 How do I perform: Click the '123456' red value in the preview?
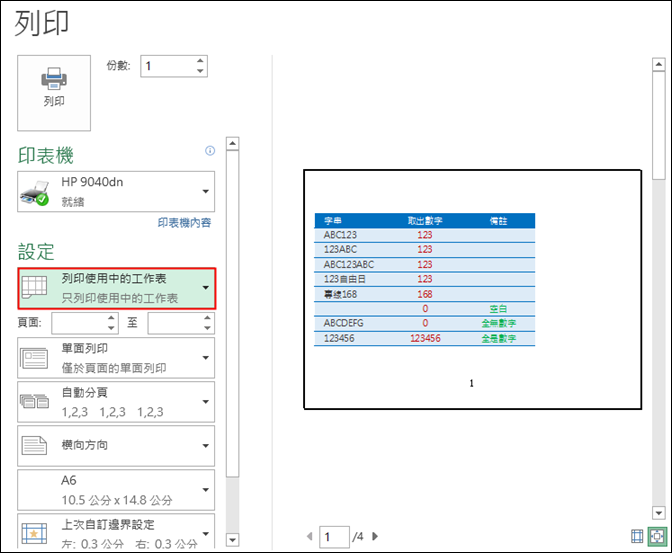click(x=425, y=339)
